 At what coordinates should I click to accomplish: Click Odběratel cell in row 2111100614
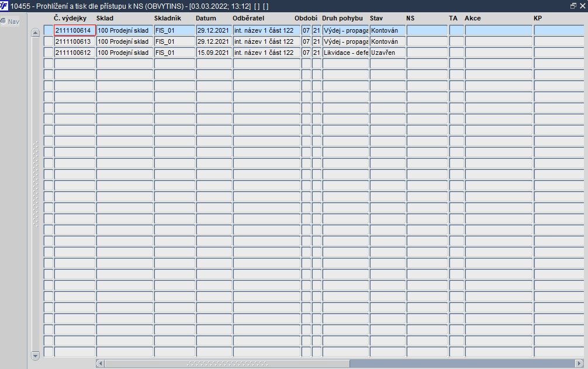267,30
